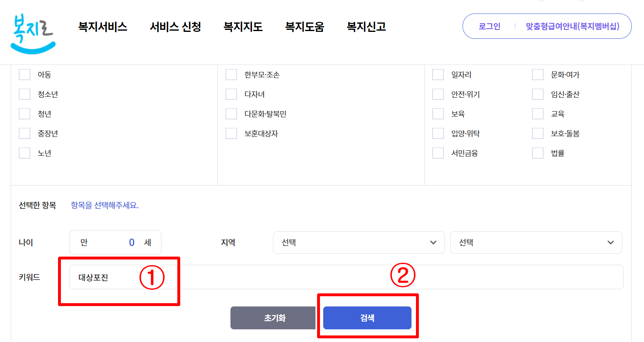Check the 한부모·조손 checkbox

231,74
